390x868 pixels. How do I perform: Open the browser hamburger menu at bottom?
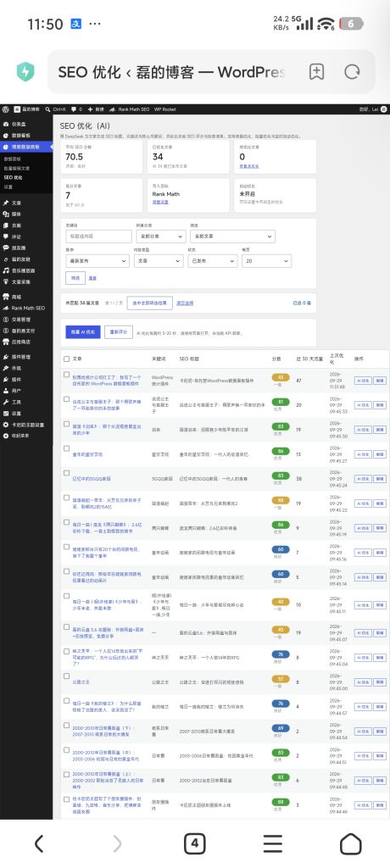coord(272,843)
